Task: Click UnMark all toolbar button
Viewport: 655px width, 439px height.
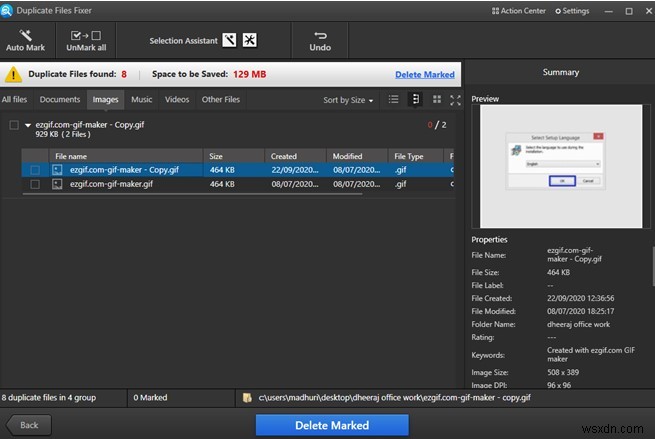Action: (x=86, y=41)
